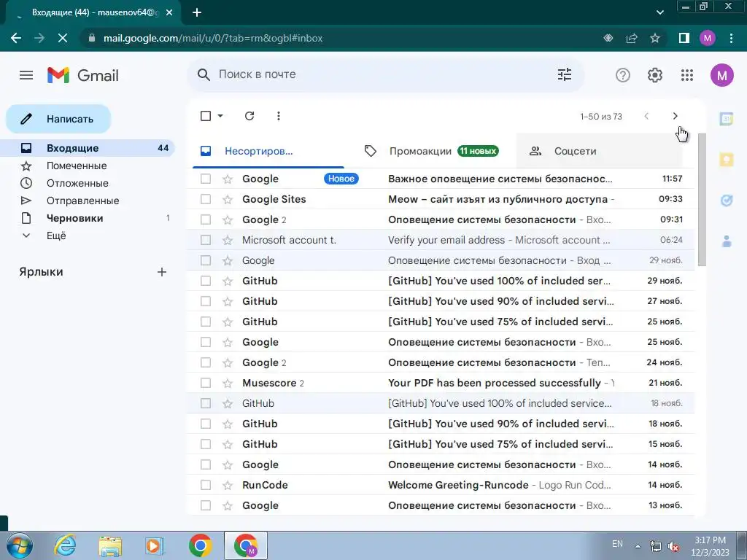Refresh the inbox with the reload icon
Screen dimensions: 747x560
[x=249, y=116]
